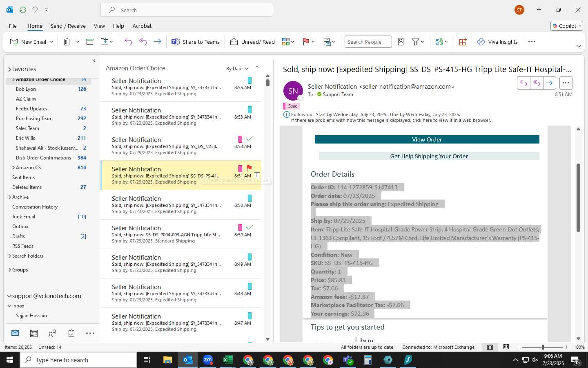The image size is (588, 368).
Task: Click the Forward arrow in ribbon
Action: (x=157, y=42)
